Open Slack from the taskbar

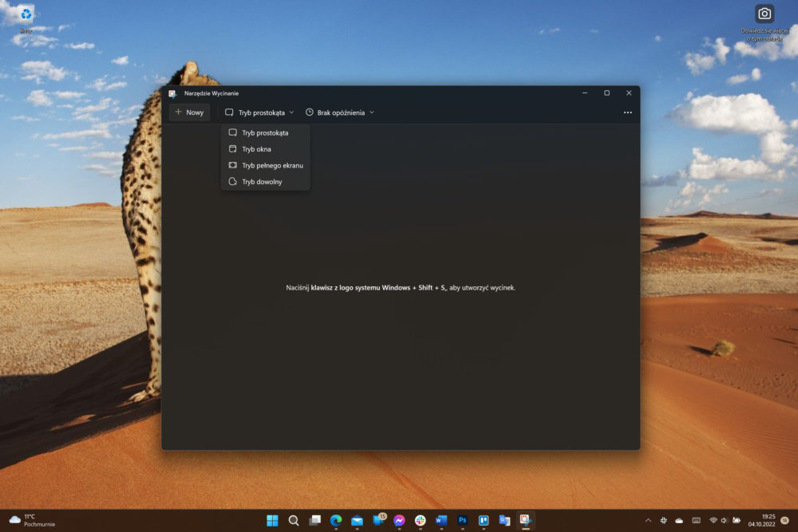(x=421, y=520)
